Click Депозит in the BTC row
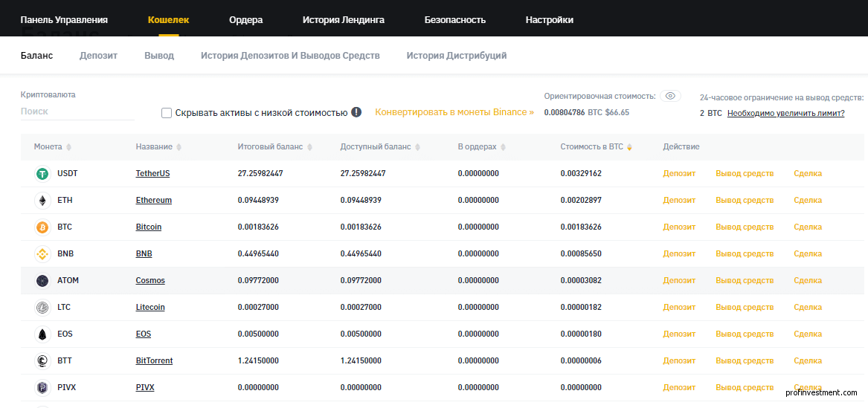The image size is (868, 408). point(679,227)
